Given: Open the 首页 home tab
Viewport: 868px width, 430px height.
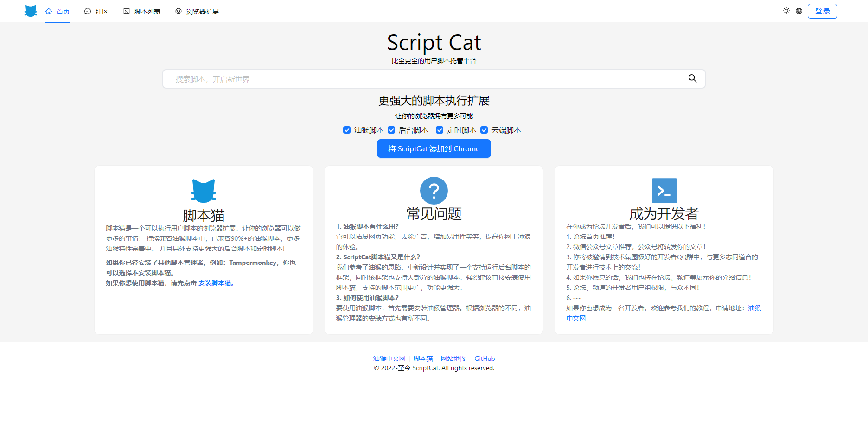Looking at the screenshot, I should [x=57, y=12].
